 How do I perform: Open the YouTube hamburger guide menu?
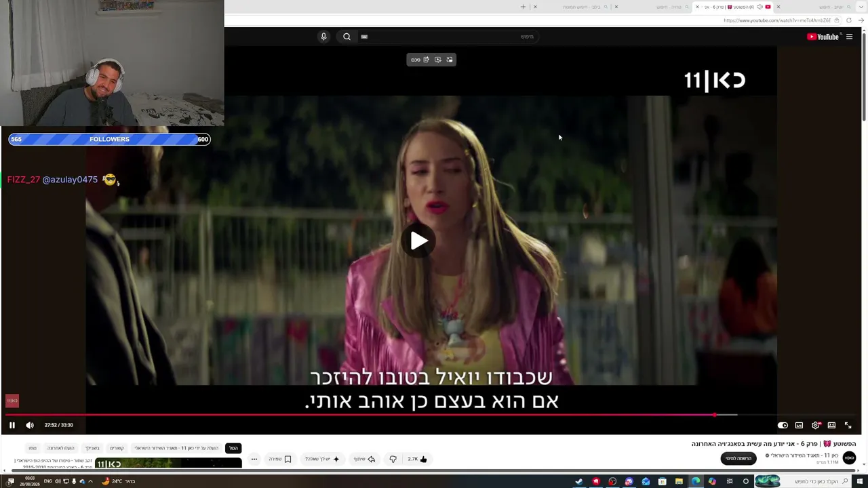pos(849,37)
